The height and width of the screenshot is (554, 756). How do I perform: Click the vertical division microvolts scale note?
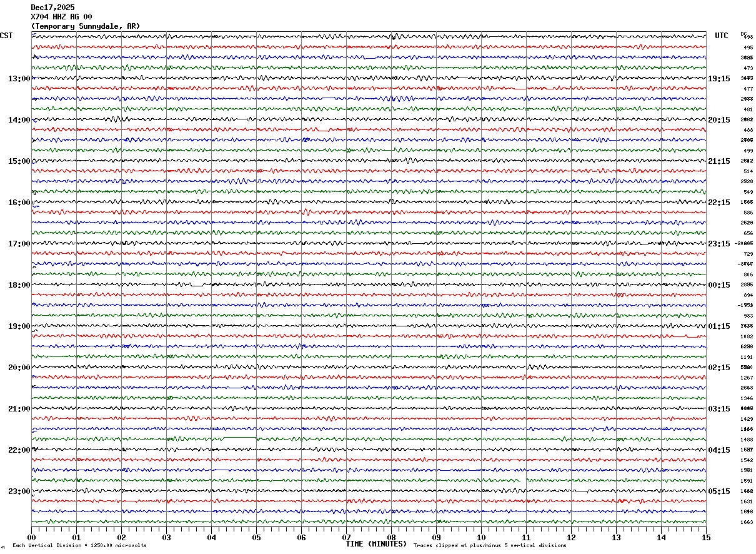click(x=80, y=546)
